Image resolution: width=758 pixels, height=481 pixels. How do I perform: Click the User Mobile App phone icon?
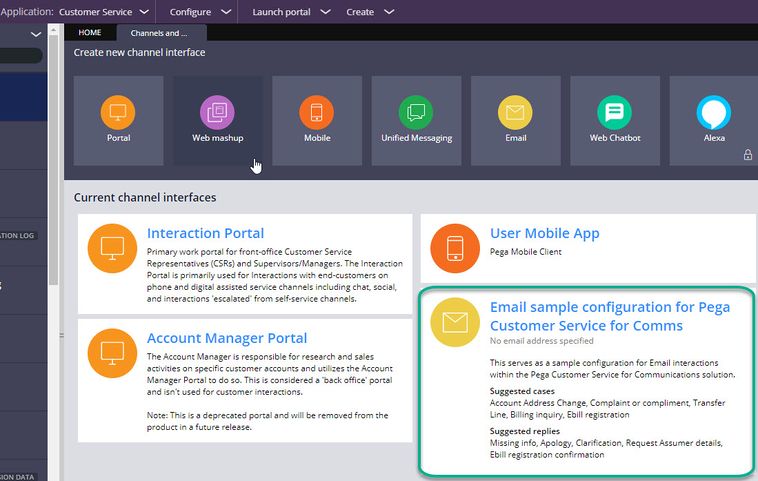(455, 248)
